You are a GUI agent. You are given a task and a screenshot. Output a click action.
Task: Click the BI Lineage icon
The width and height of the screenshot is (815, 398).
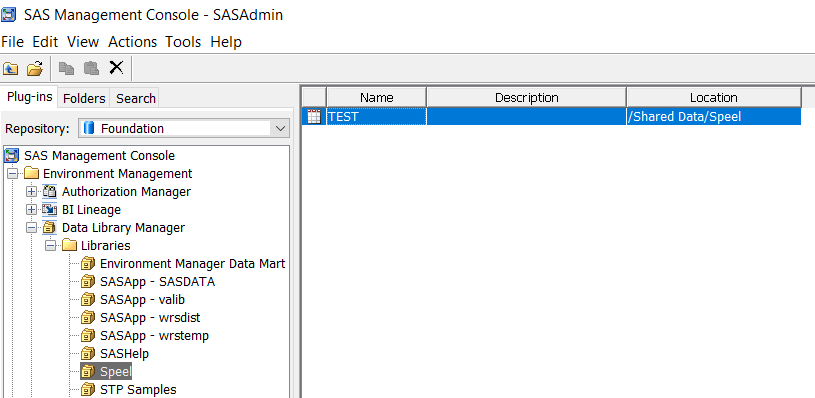(50, 210)
